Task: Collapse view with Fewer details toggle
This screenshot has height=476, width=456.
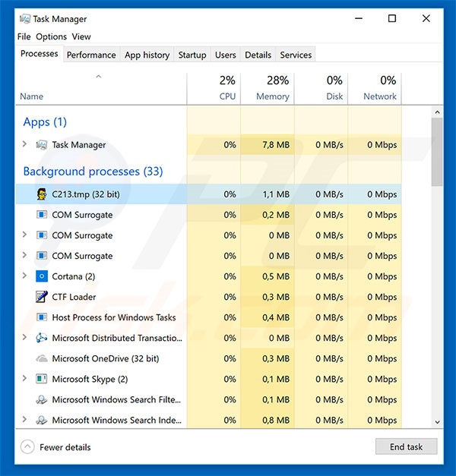Action: pyautogui.click(x=27, y=447)
